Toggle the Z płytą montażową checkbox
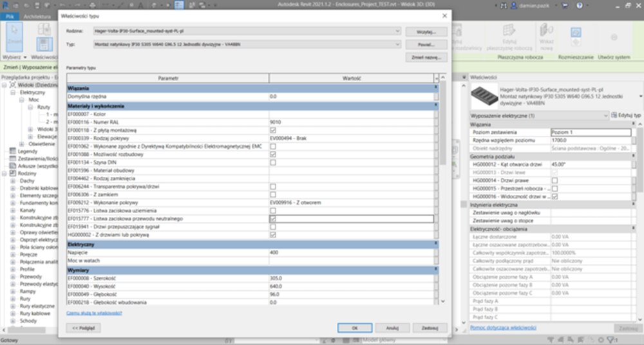This screenshot has width=644, height=345. (x=273, y=130)
